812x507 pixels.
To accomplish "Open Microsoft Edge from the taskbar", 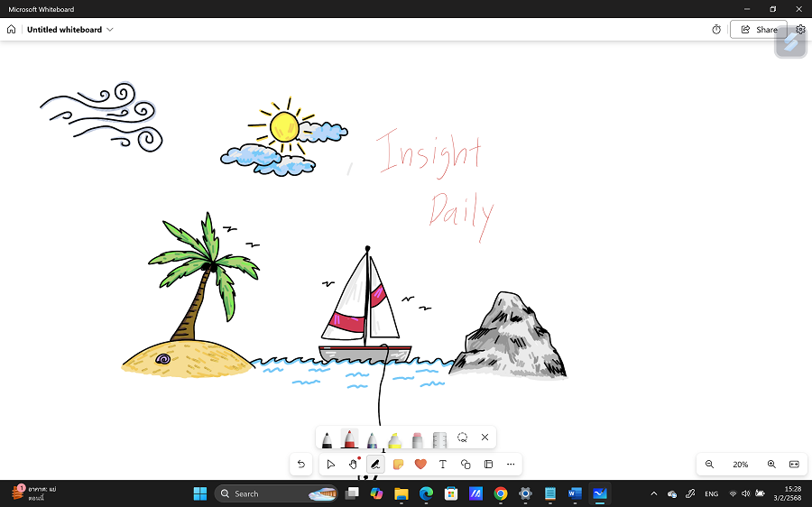I will click(426, 493).
